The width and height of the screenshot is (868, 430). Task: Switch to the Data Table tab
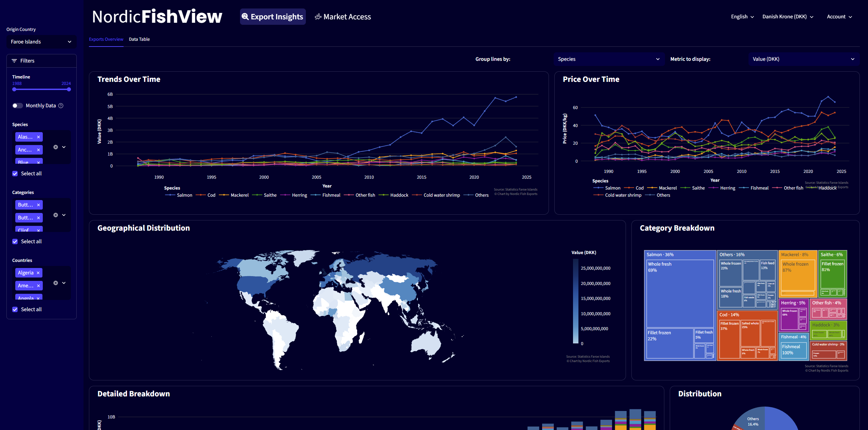coord(139,39)
